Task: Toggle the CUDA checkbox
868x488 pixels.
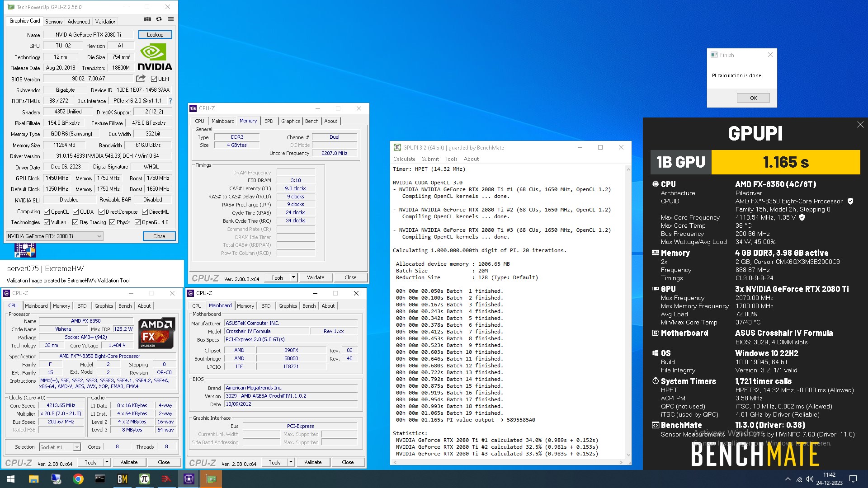Action: point(75,211)
